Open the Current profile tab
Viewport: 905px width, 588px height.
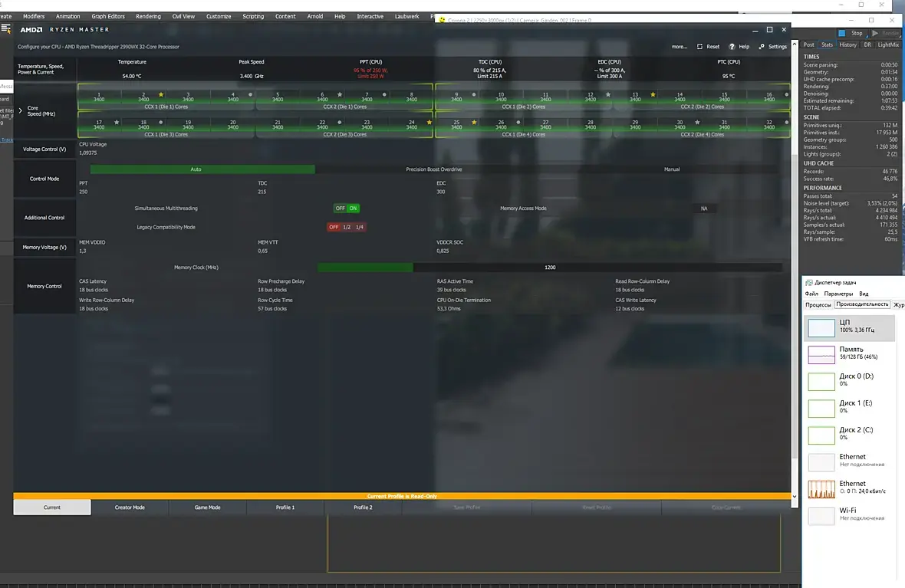(x=52, y=508)
